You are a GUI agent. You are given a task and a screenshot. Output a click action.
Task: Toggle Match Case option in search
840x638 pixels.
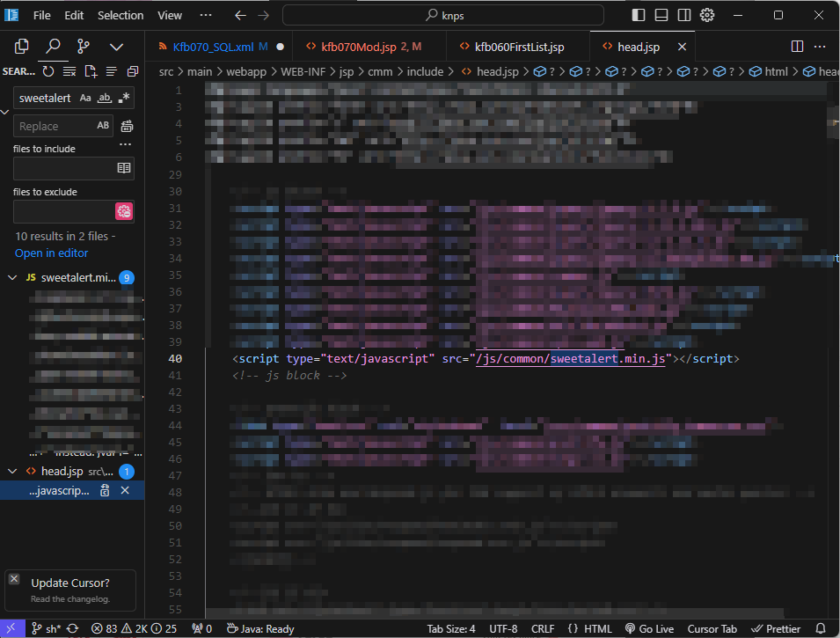point(85,98)
